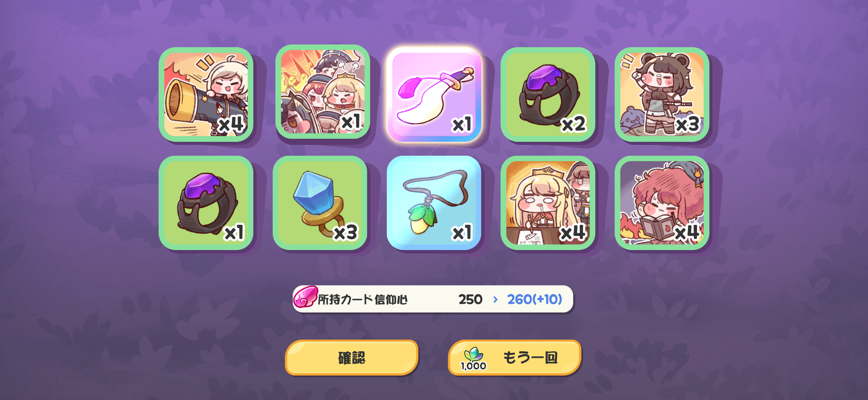Click the current faith value 250
This screenshot has height=400, width=868.
pyautogui.click(x=470, y=299)
